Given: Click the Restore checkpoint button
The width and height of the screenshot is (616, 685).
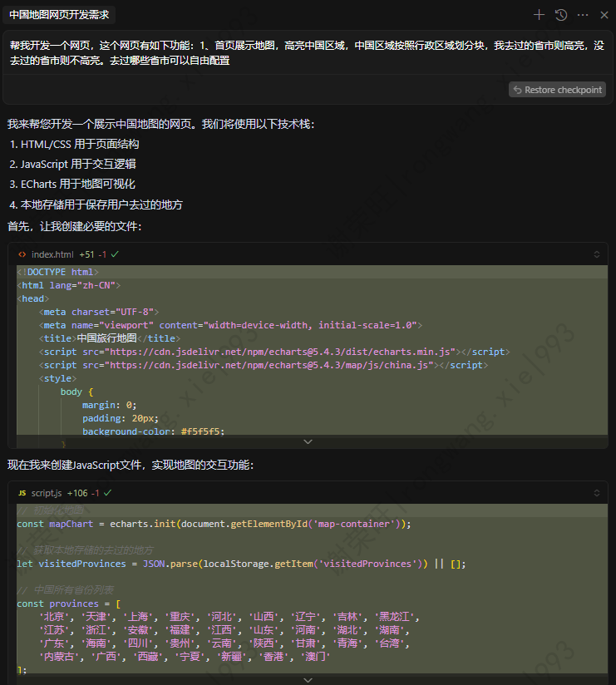Looking at the screenshot, I should click(557, 90).
